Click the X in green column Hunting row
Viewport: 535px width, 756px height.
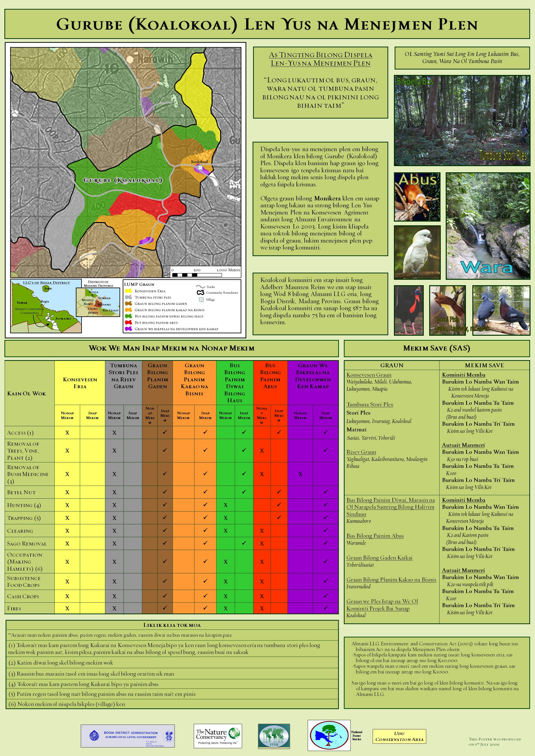(226, 505)
